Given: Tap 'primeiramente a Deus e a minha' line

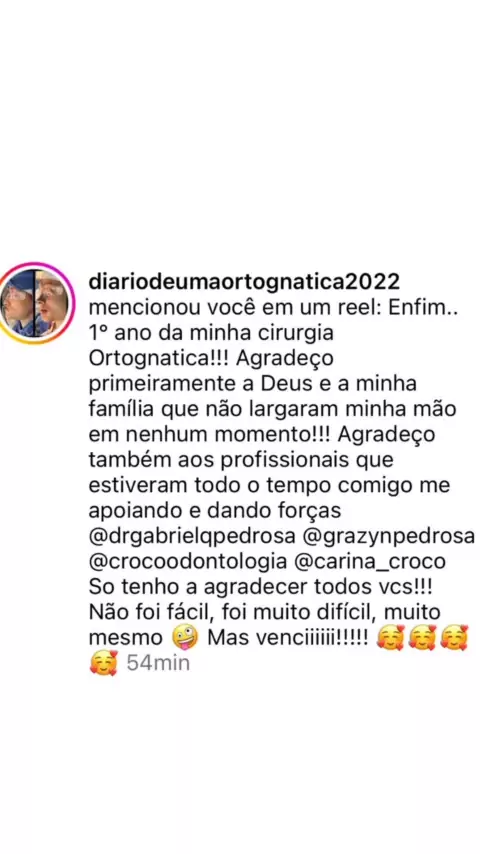Looking at the screenshot, I should click(252, 384).
